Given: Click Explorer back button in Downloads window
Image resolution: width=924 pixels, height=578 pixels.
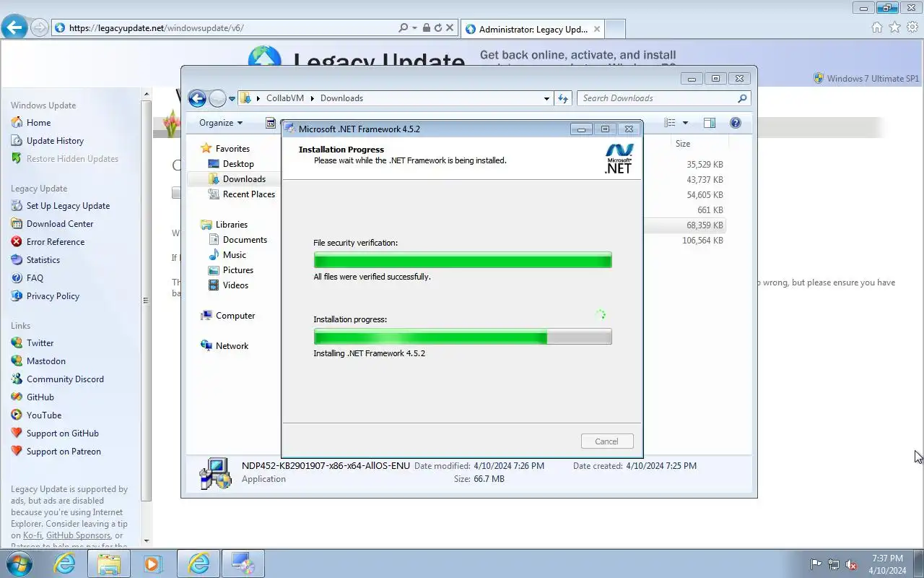Looking at the screenshot, I should (x=197, y=98).
